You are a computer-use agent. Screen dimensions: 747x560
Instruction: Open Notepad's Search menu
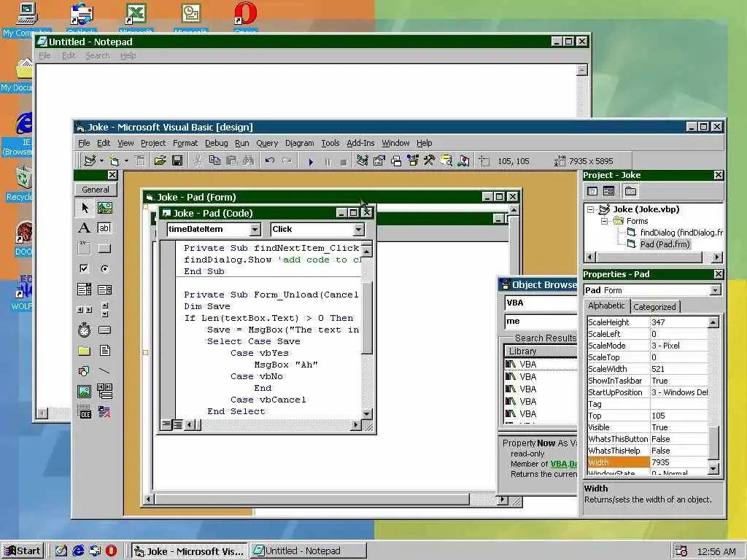pos(97,55)
